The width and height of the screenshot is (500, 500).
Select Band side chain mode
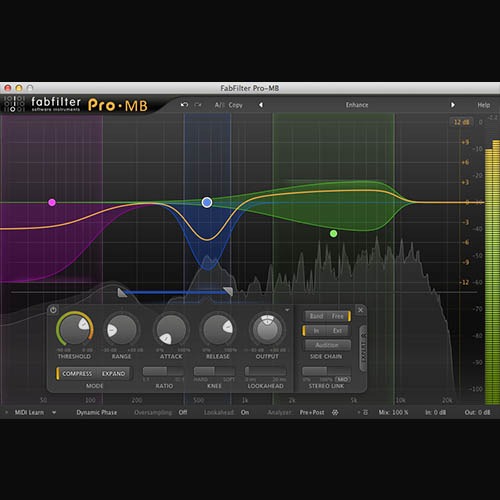pyautogui.click(x=316, y=316)
